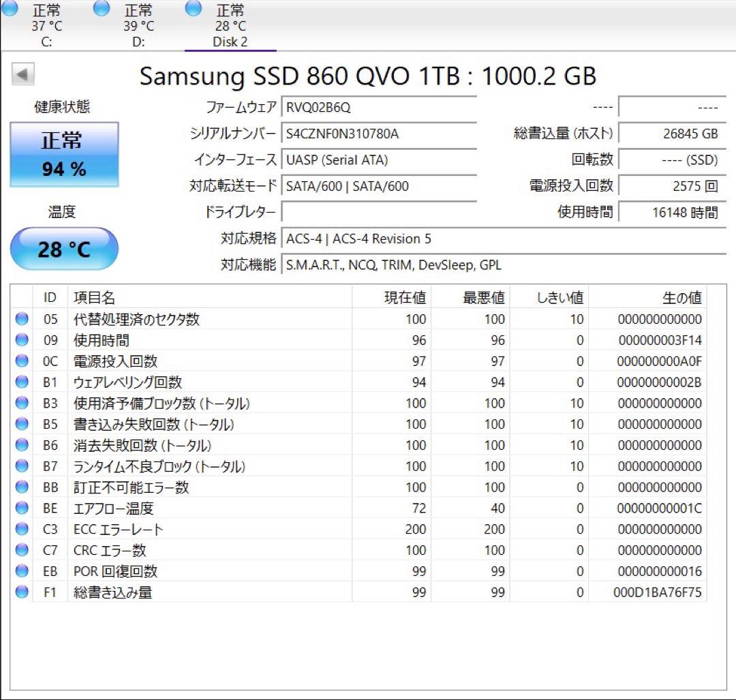Select row エアフロー温度

coord(358,508)
